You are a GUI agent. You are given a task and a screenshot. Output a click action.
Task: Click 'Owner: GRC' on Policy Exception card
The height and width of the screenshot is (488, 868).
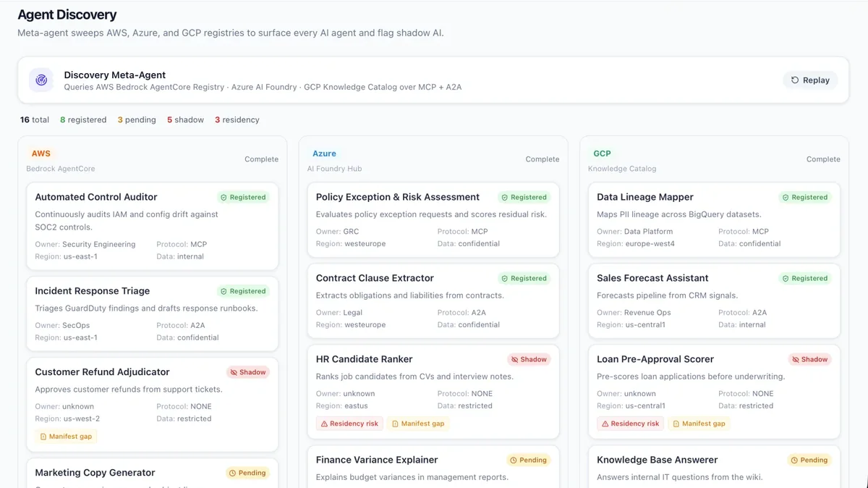(337, 232)
